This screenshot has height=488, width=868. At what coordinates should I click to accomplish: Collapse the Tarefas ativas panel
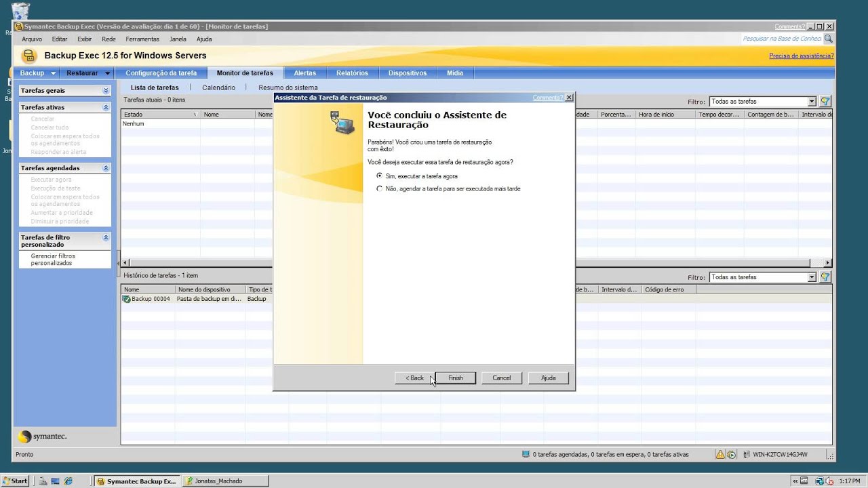106,107
